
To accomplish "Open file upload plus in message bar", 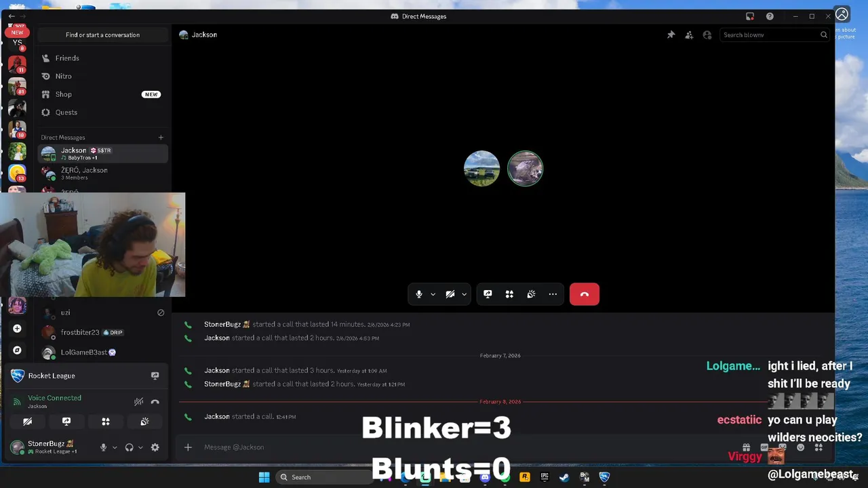I will point(188,447).
